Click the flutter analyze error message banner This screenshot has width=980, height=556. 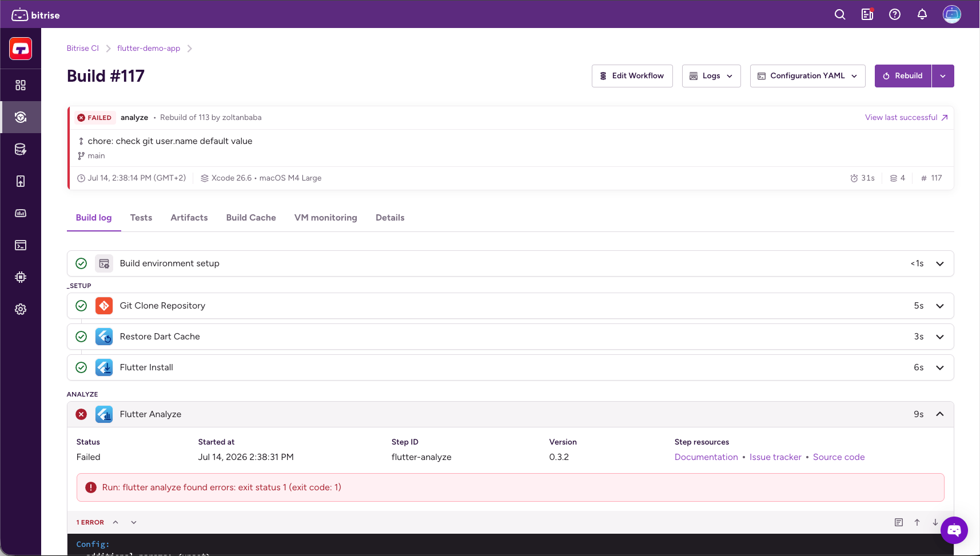point(511,487)
